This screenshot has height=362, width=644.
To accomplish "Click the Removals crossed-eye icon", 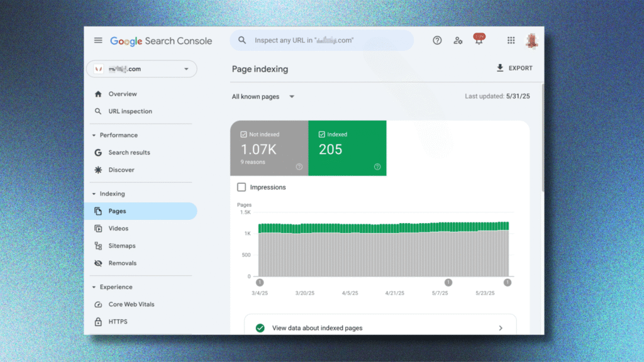I will pos(98,263).
